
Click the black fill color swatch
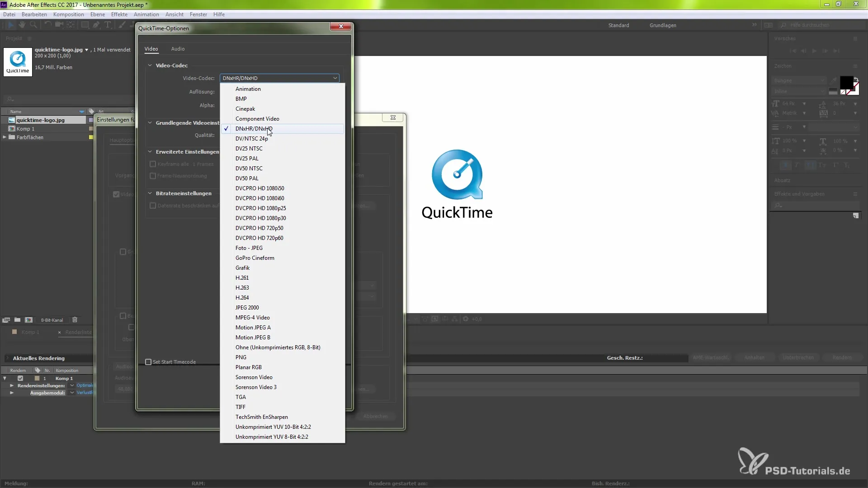point(846,83)
